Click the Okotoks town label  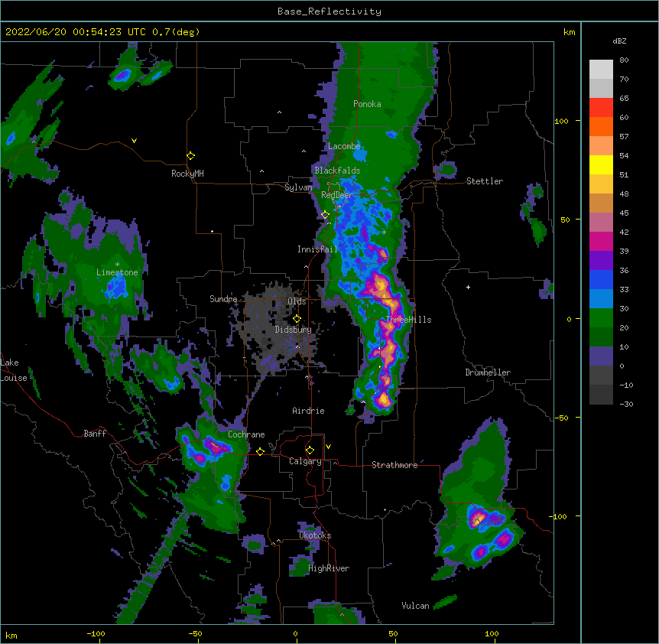[x=315, y=535]
